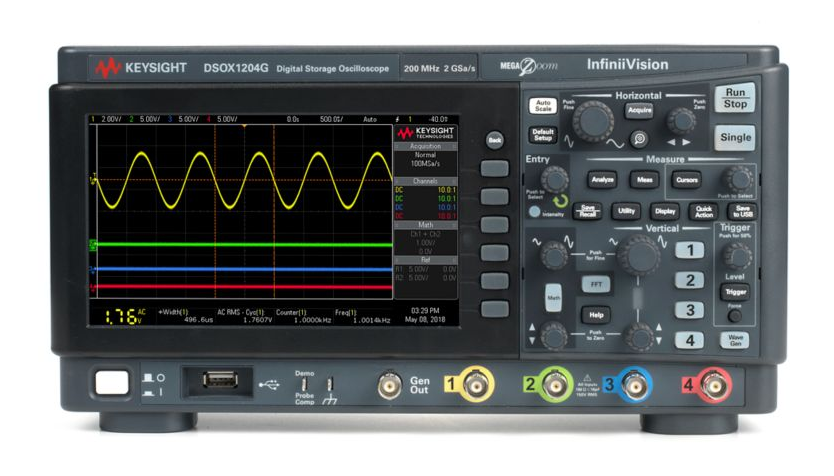Image resolution: width=834 pixels, height=476 pixels.
Task: Open the Cursors menu key
Action: click(687, 180)
